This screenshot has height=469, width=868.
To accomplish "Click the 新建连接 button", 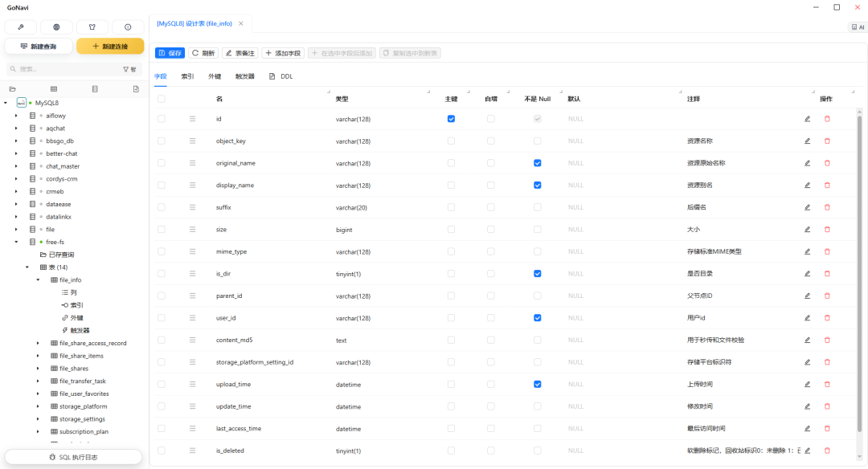I will [110, 47].
